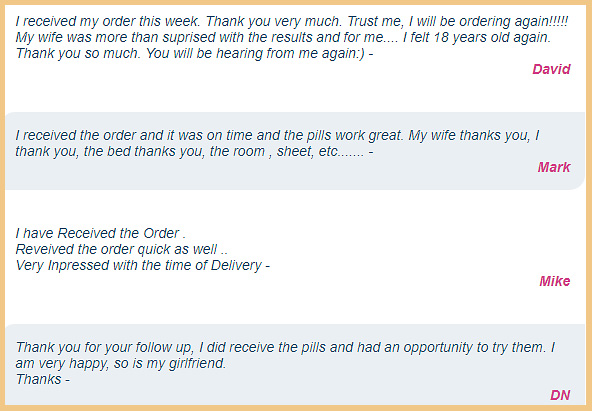
Task: Click the name DN in pink
Action: click(x=560, y=395)
